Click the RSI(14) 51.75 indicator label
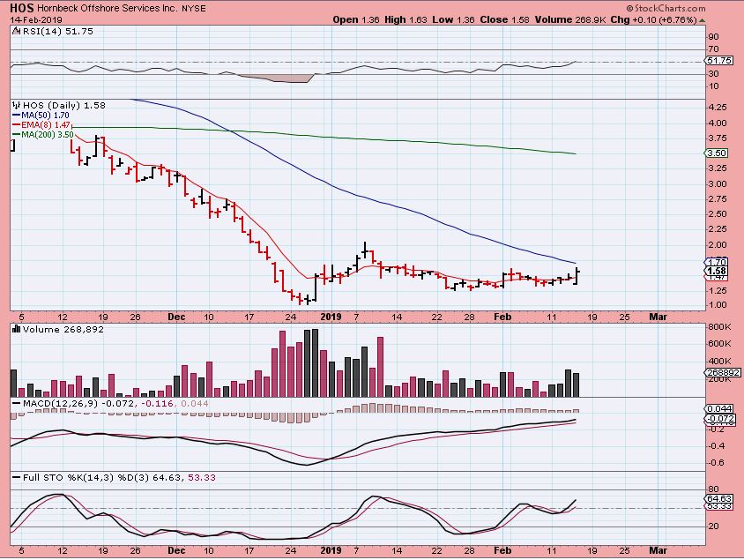The height and width of the screenshot is (560, 744). tap(58, 32)
